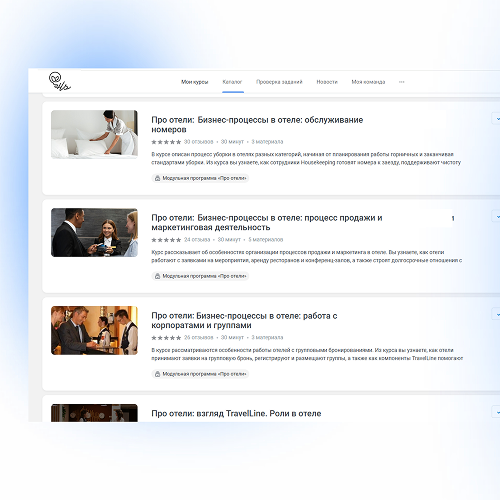Open the Мои курсы tab
The height and width of the screenshot is (500, 500).
(x=195, y=82)
